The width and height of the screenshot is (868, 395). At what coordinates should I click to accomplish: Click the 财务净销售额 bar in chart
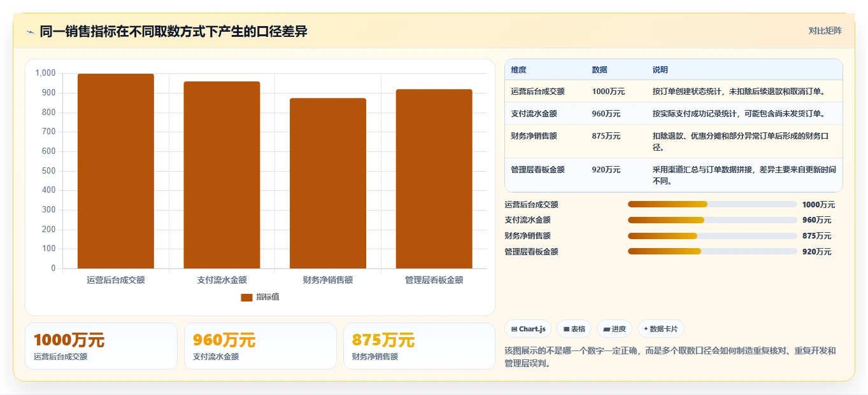point(328,183)
